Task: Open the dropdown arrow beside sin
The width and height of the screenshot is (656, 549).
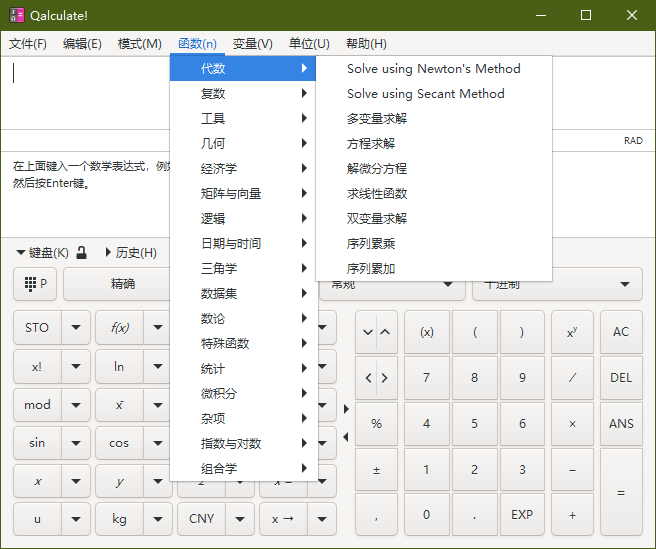Action: [x=76, y=443]
